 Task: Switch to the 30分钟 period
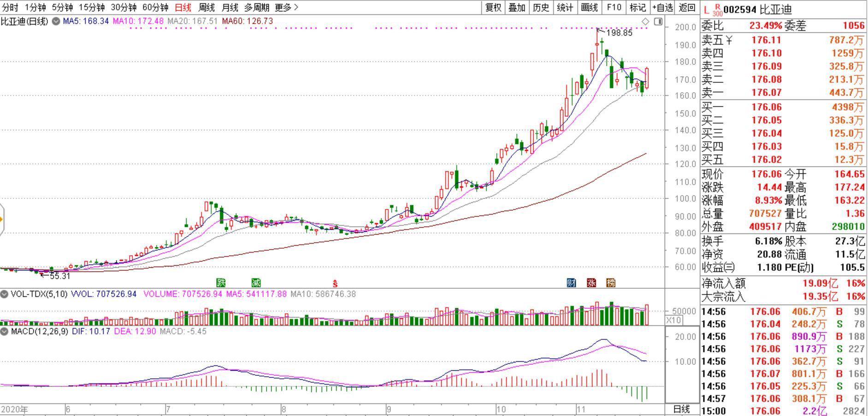124,7
